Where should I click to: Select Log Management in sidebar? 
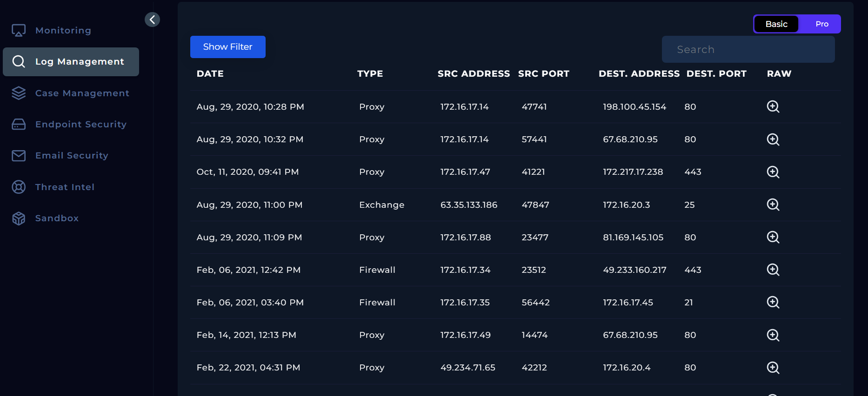pos(80,62)
